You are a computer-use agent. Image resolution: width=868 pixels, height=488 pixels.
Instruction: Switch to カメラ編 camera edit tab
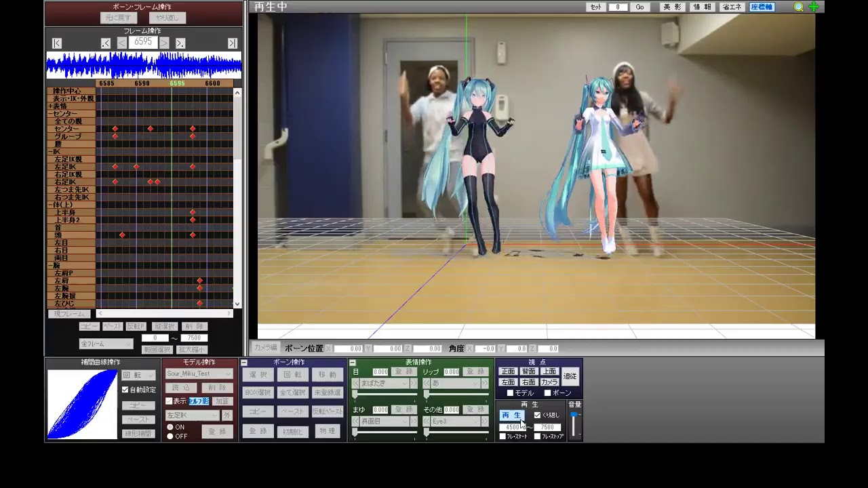click(266, 348)
